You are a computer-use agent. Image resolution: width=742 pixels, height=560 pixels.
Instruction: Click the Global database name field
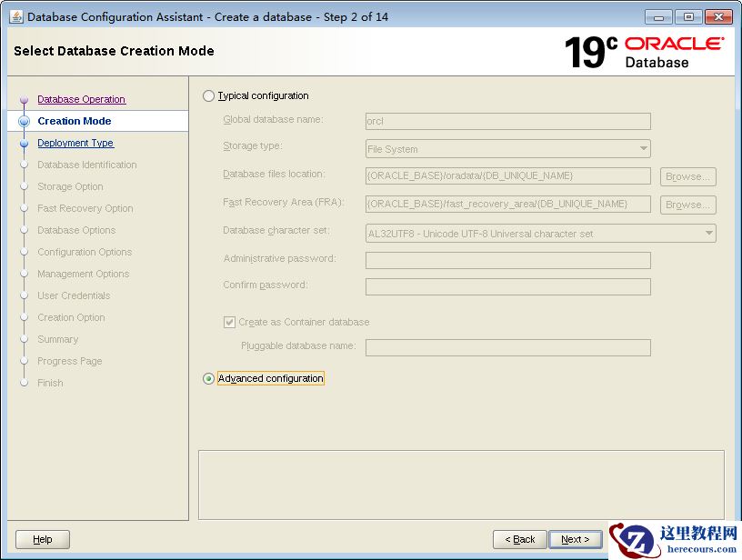(x=507, y=121)
